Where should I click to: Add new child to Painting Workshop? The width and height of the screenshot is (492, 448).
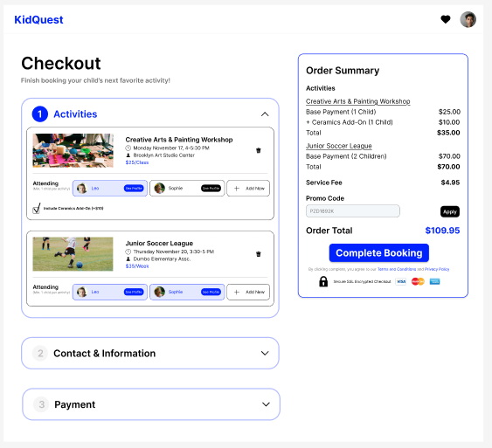pyautogui.click(x=248, y=188)
